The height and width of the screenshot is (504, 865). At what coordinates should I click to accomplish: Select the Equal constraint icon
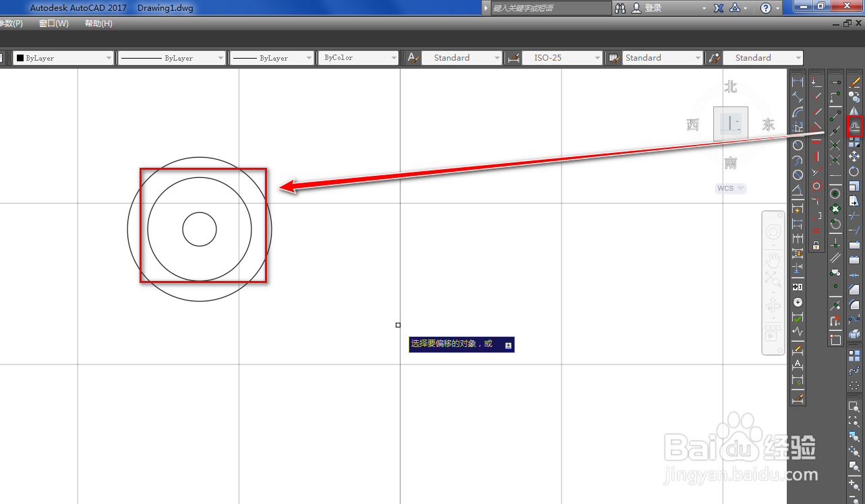[816, 230]
